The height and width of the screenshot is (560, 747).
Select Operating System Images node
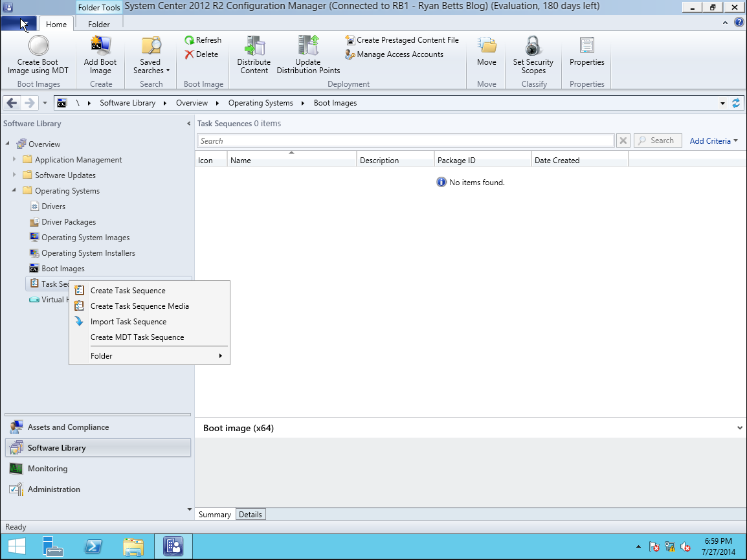click(80, 238)
